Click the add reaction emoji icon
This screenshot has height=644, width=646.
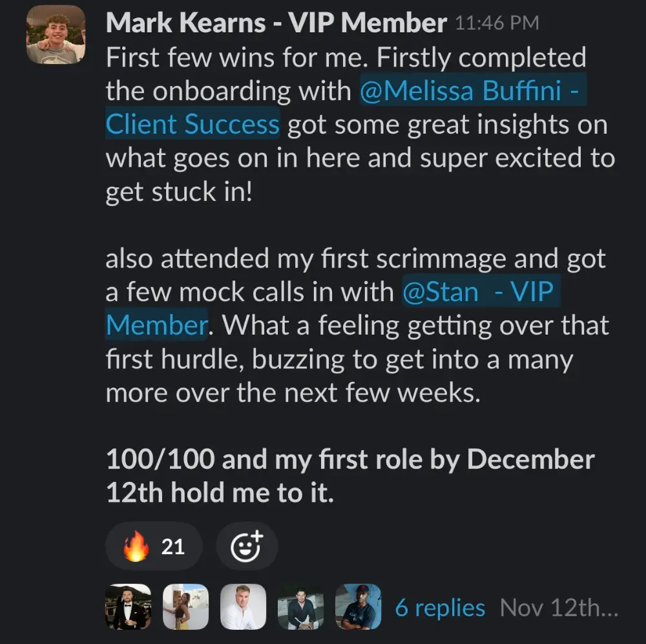[x=246, y=546]
